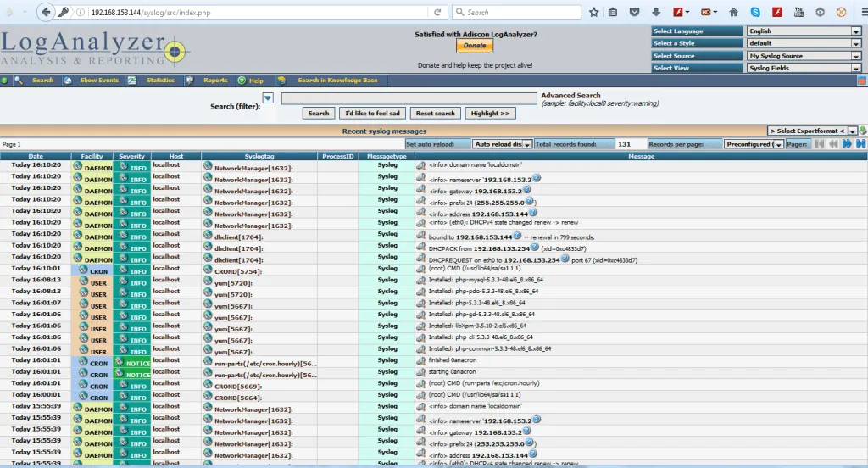Click the Facility column header
Image resolution: width=868 pixels, height=468 pixels.
point(92,156)
